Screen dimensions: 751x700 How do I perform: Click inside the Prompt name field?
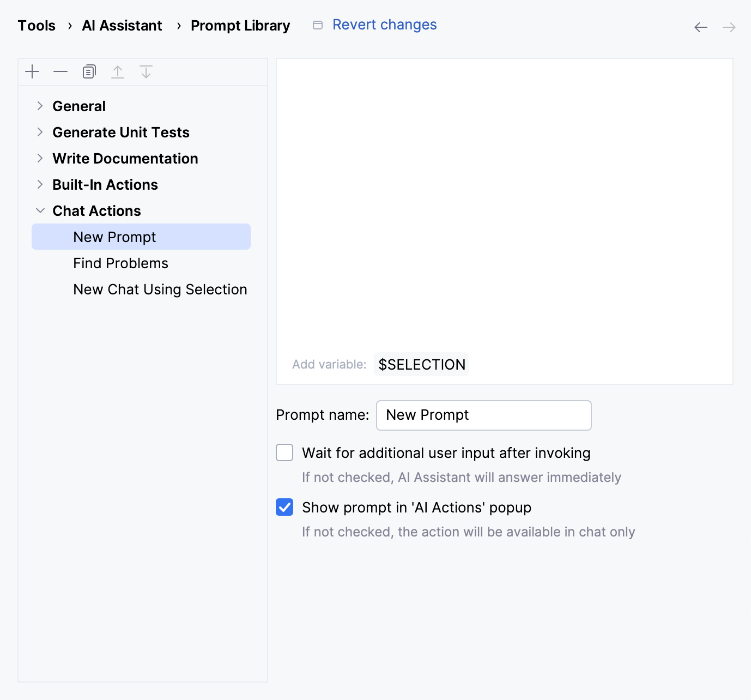click(x=483, y=415)
